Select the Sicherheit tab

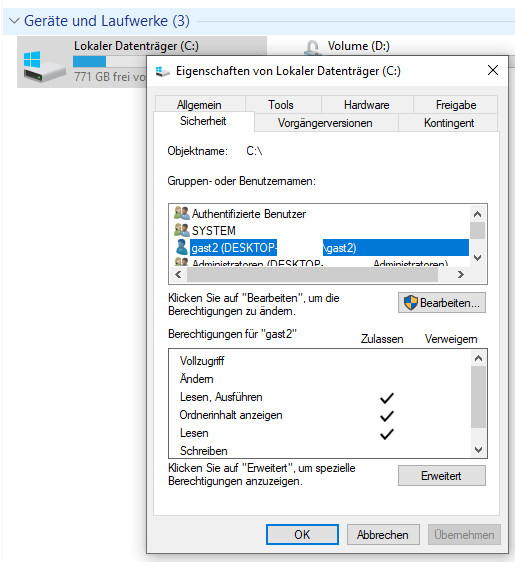[x=203, y=121]
